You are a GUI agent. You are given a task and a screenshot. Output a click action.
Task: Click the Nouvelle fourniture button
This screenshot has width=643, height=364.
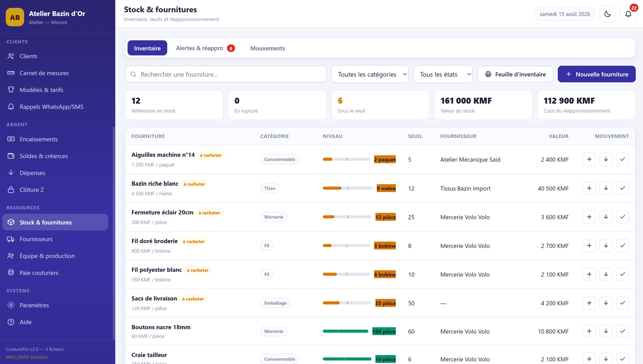(596, 74)
